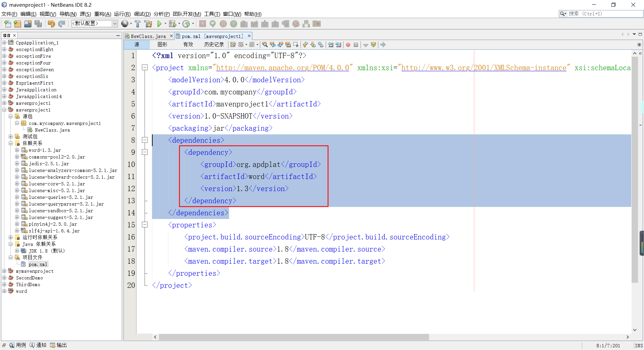The image size is (644, 350).
Task: Toggle Start Macro Recording red button
Action: (x=348, y=45)
